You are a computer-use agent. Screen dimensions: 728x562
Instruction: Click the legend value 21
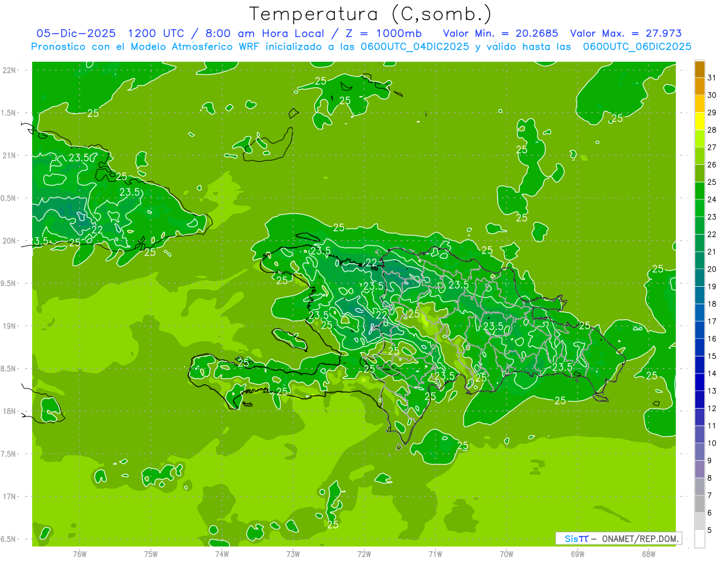pos(712,252)
